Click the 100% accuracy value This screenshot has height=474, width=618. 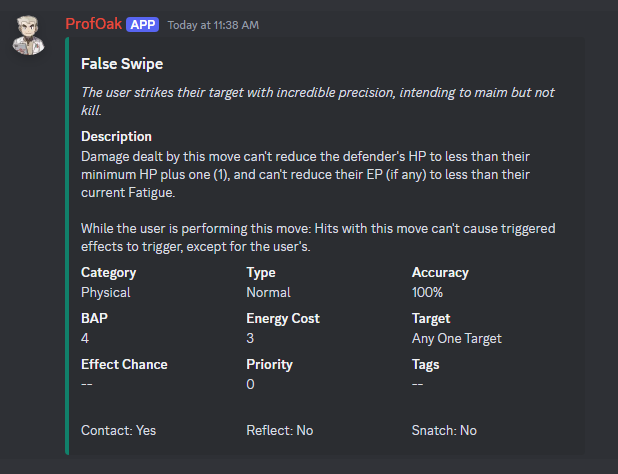(427, 293)
